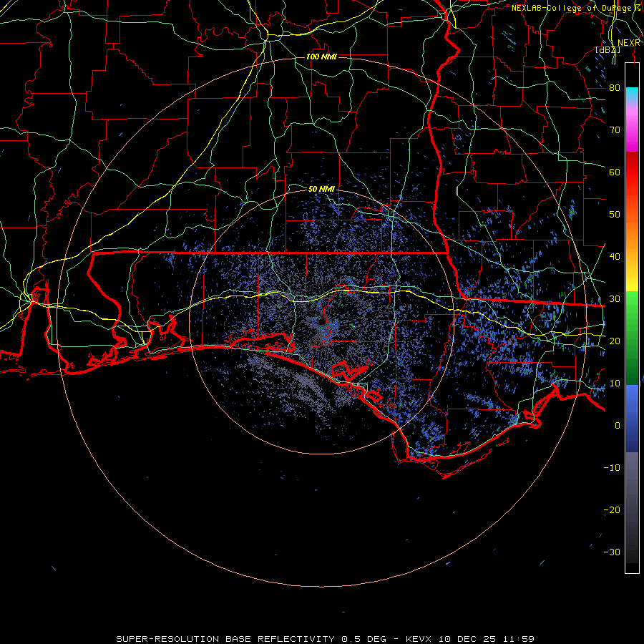Click the -30 value on the dBZ scale
This screenshot has width=644, height=644.
612,552
